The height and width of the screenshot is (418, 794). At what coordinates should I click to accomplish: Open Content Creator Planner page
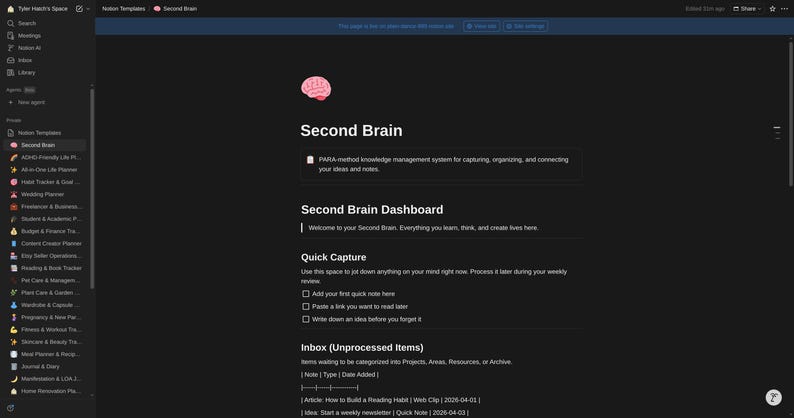[x=46, y=243]
